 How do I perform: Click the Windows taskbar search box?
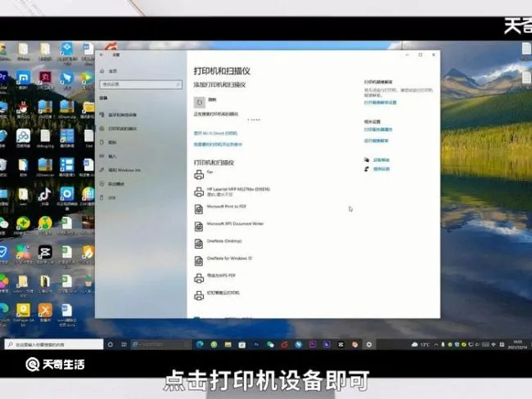coord(54,344)
